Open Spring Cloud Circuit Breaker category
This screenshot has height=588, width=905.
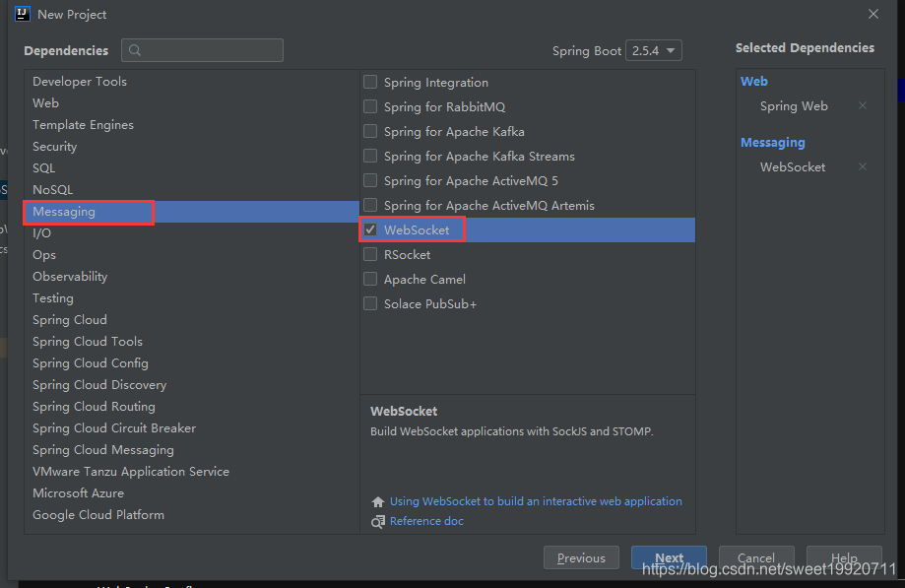(x=192, y=428)
